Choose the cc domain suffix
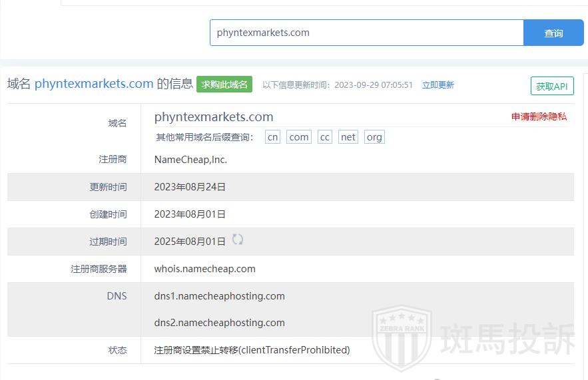Screen dimensions: 588x380 (324, 137)
